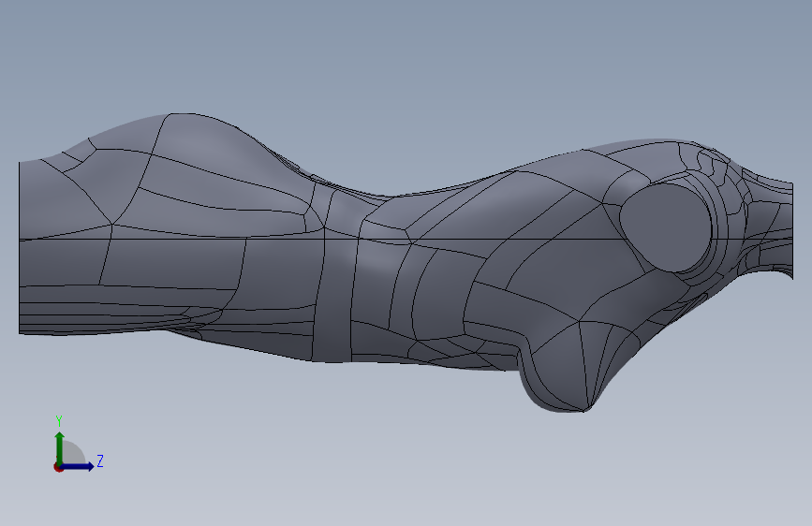
Task: Select the flat circular face on the model
Action: tap(666, 227)
